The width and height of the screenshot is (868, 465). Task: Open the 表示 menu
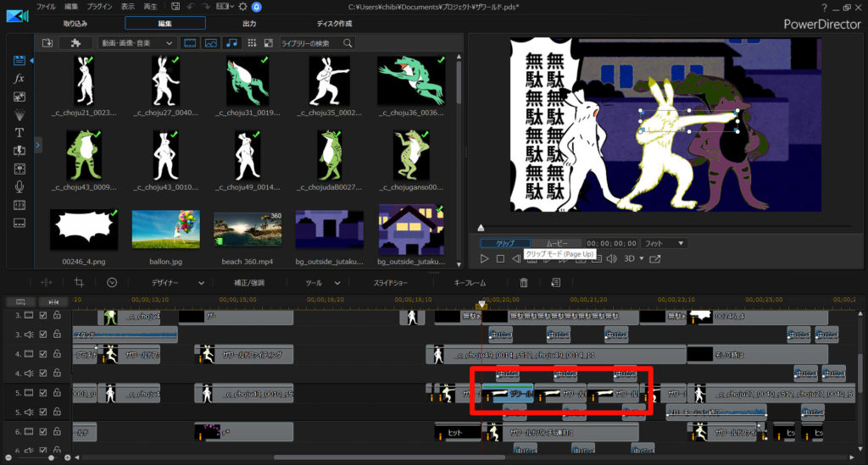pos(127,7)
